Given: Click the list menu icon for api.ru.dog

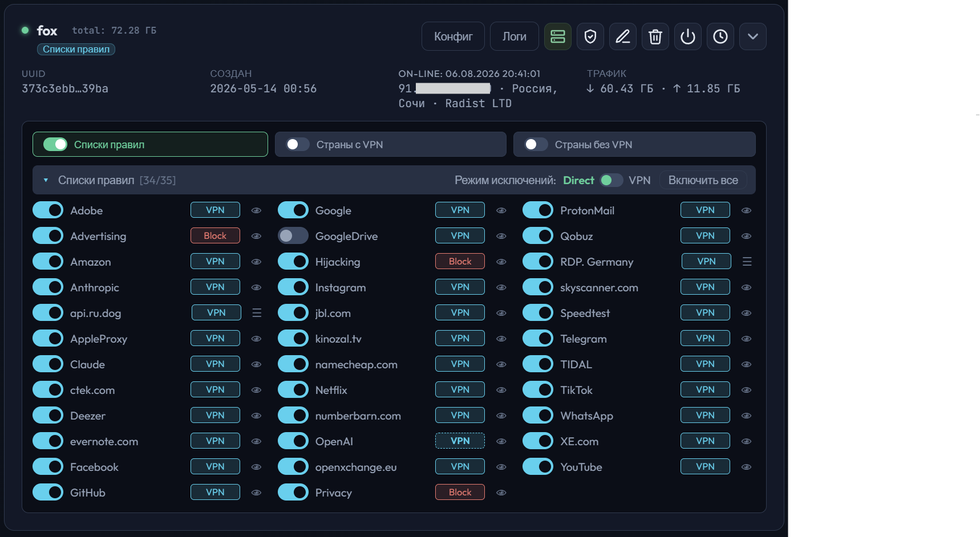Looking at the screenshot, I should [x=257, y=313].
